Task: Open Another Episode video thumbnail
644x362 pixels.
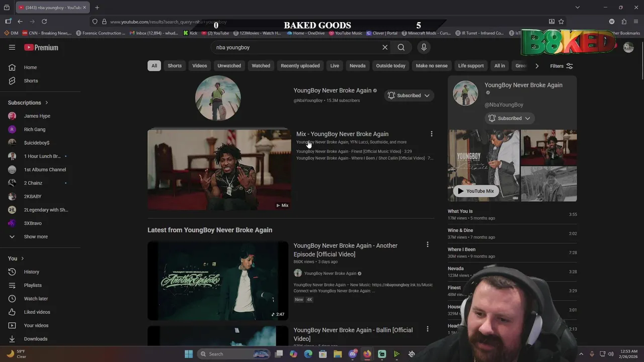Action: click(218, 281)
